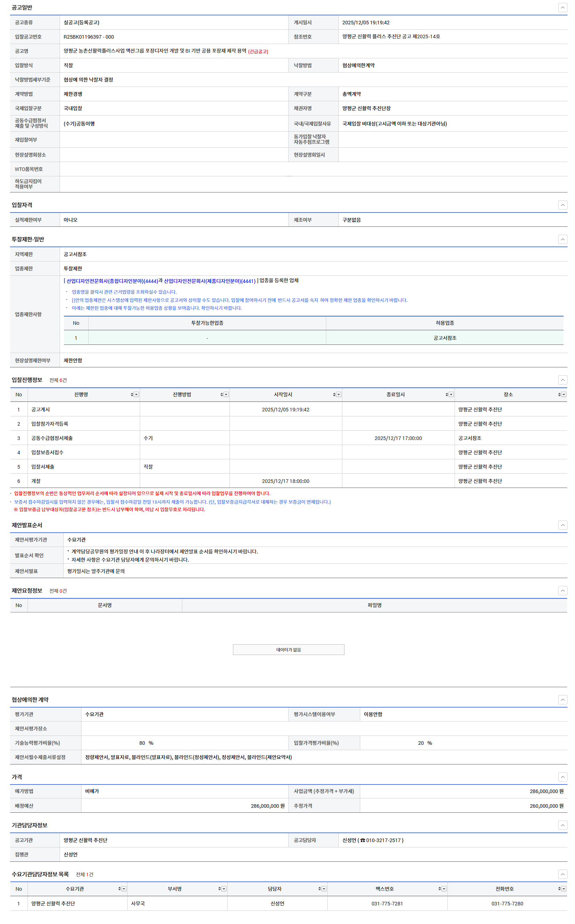
Task: Collapse the 입찰진행정보 section
Action: 562,380
